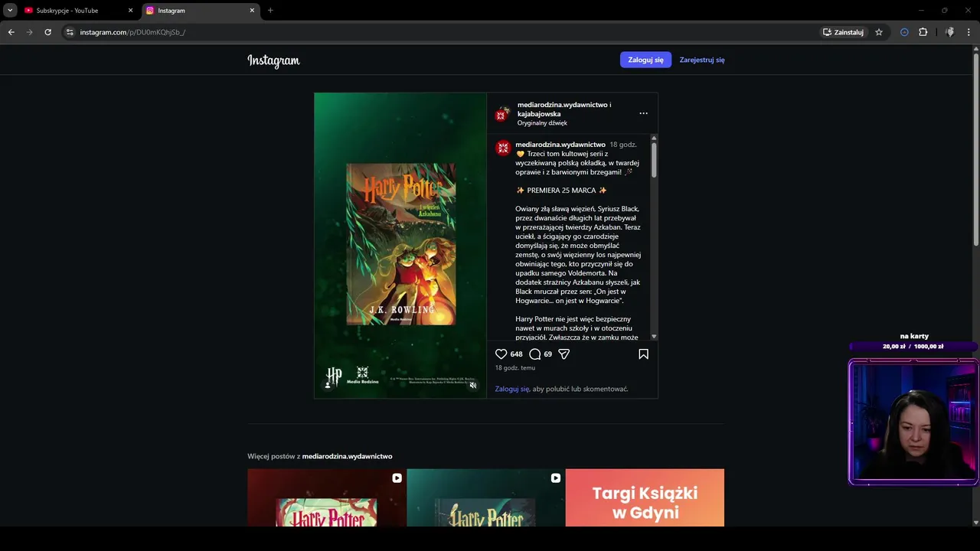Screen dimensions: 980x551
Task: Open mediarodzina.wydawnictwo username in caption
Action: (x=560, y=145)
